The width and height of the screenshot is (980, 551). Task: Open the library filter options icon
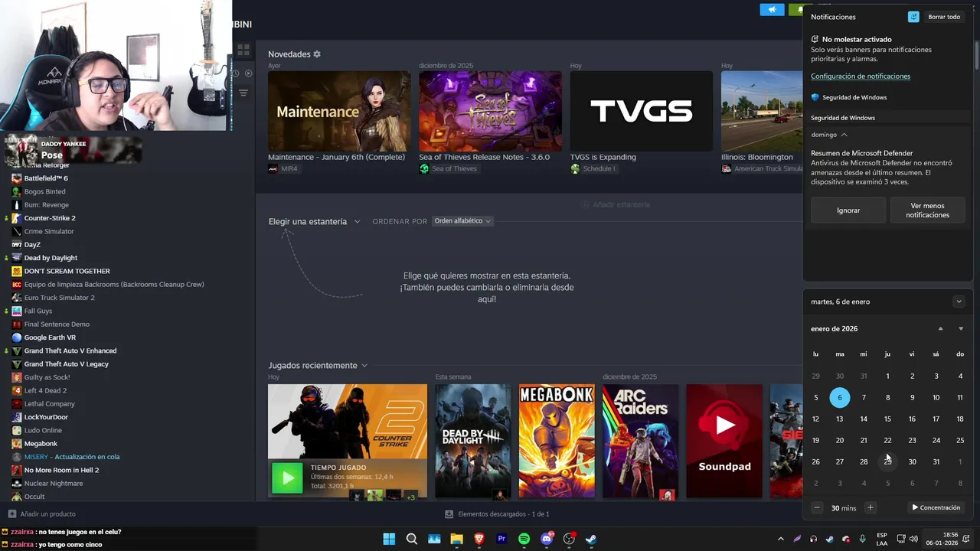click(x=243, y=93)
